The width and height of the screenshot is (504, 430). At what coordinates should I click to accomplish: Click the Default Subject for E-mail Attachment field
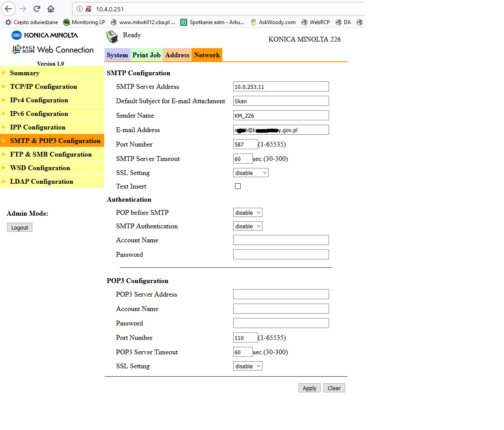pos(281,101)
